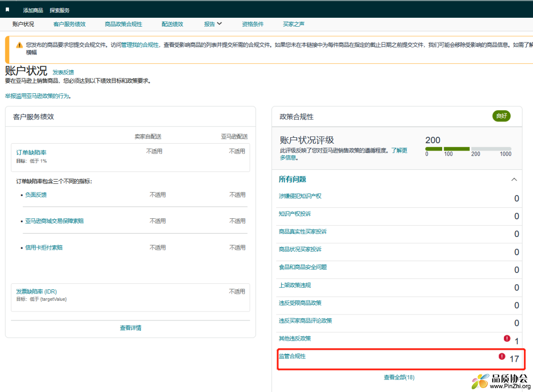Click the yellow warning triangle icon
Viewport: 533px width, 392px height.
(x=19, y=45)
